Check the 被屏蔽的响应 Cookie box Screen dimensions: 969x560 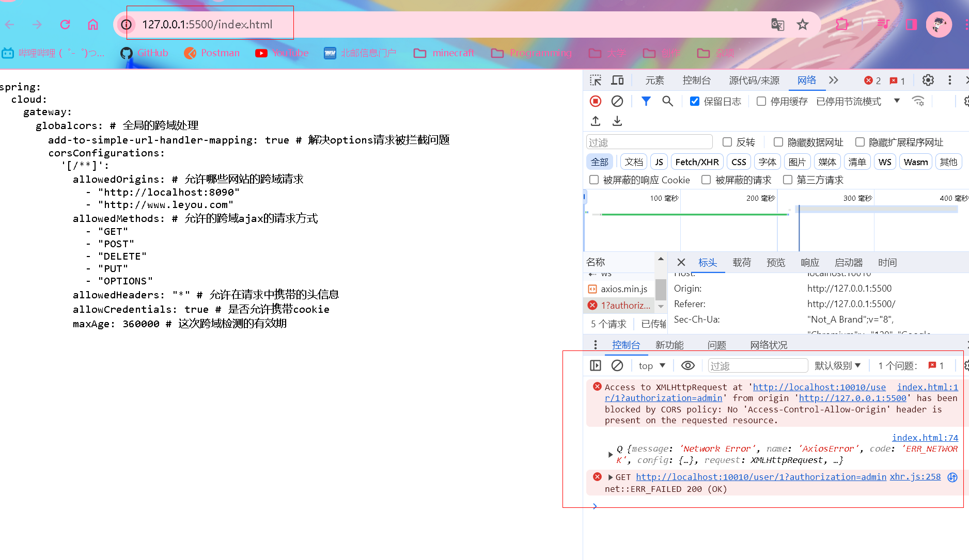[x=594, y=180]
